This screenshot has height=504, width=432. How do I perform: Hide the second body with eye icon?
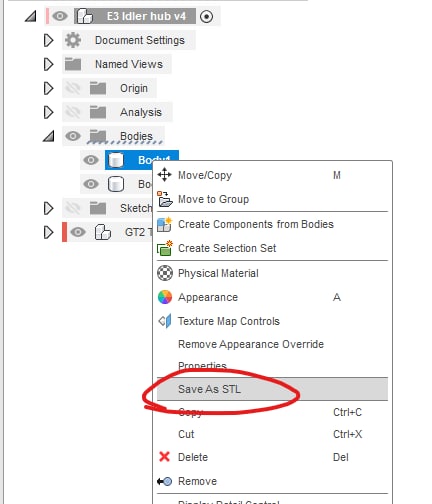tap(91, 184)
